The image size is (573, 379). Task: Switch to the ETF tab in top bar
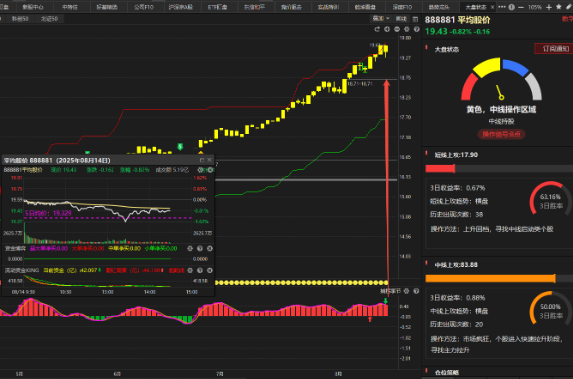pyautogui.click(x=218, y=7)
